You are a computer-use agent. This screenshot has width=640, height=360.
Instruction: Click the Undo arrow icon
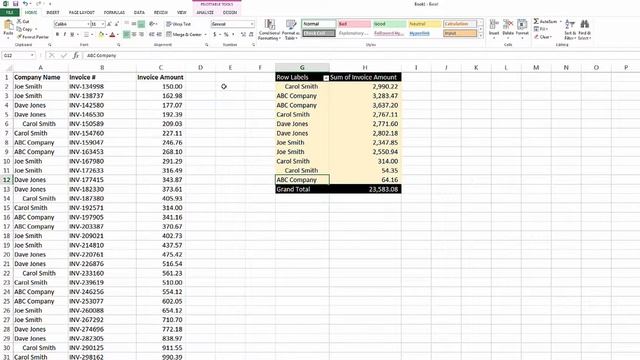tap(26, 4)
